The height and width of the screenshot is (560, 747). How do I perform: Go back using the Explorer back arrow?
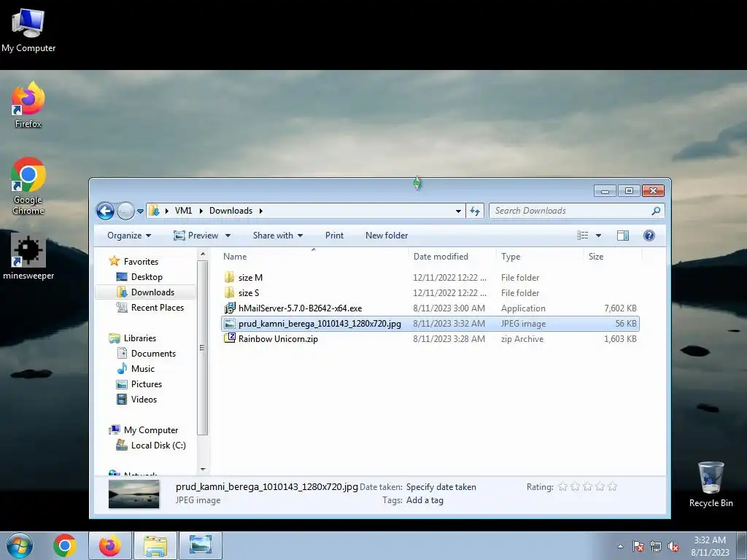(105, 211)
